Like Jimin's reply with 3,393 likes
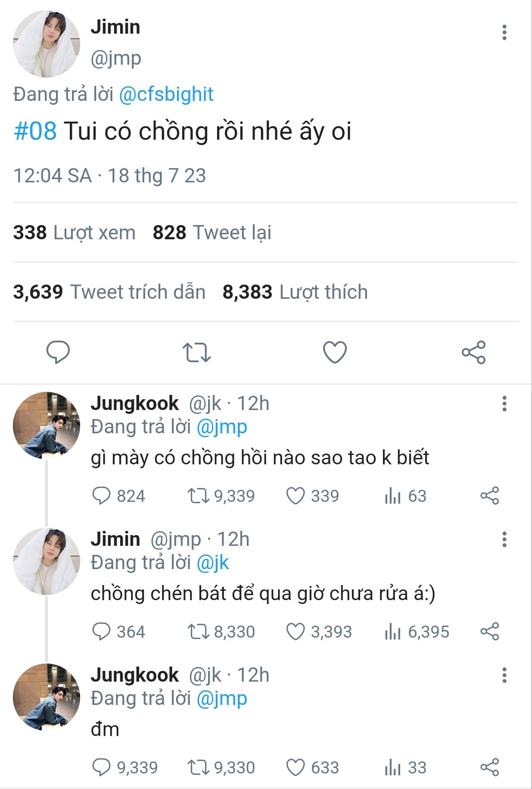The height and width of the screenshot is (789, 532). point(296,632)
